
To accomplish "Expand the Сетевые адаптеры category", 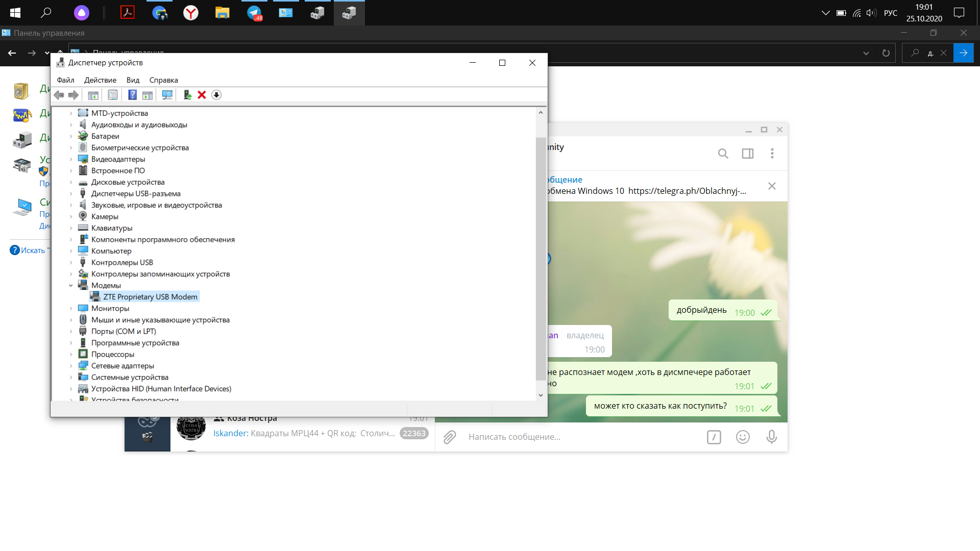I will click(71, 366).
